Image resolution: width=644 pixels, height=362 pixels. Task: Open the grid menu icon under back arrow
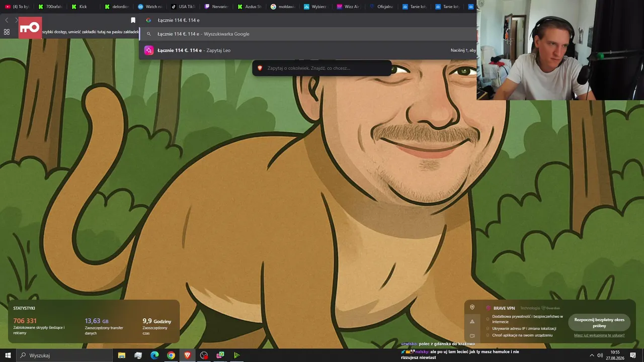click(x=7, y=32)
